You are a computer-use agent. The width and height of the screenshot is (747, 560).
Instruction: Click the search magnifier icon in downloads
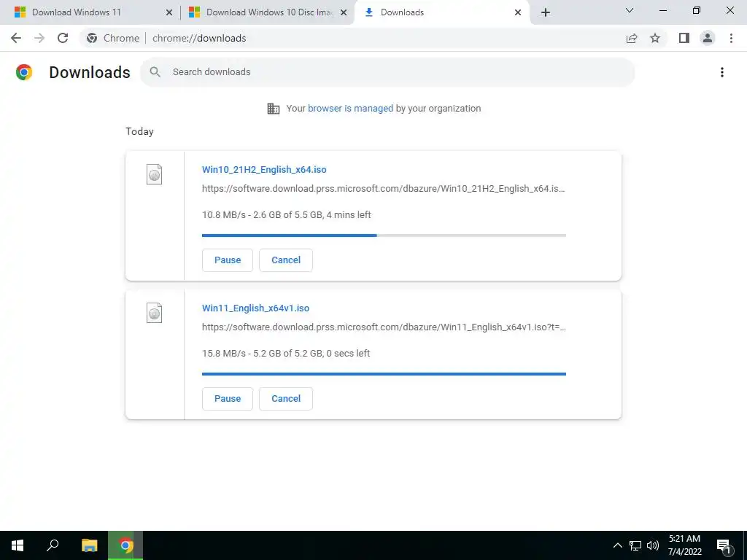click(155, 72)
